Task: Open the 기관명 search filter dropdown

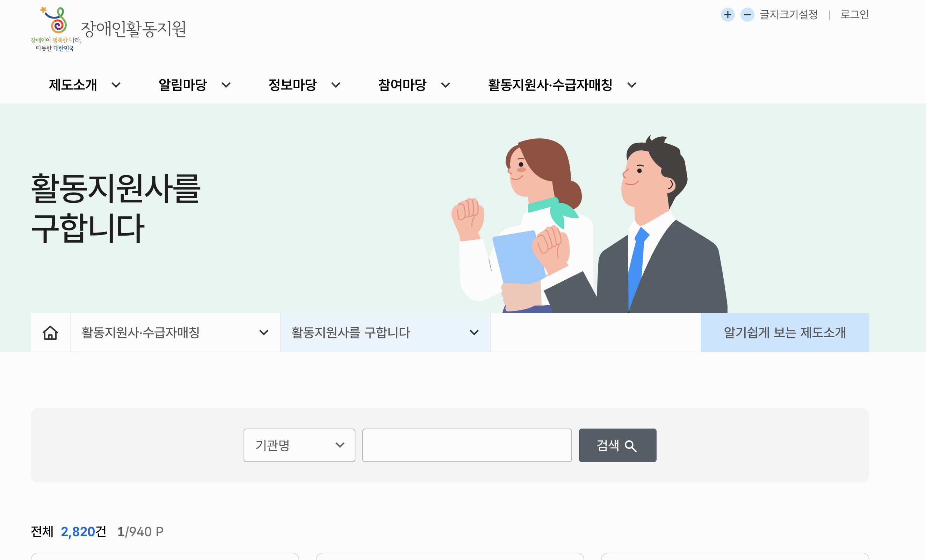Action: coord(299,445)
